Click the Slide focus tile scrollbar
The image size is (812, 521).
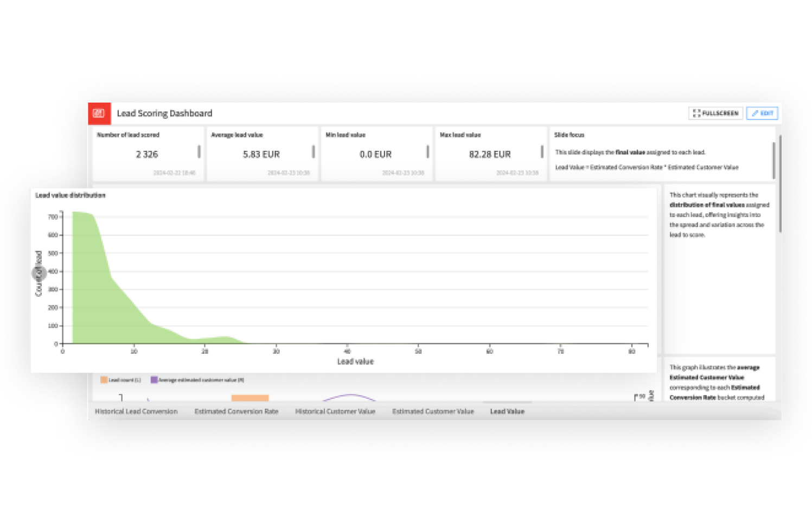pyautogui.click(x=773, y=160)
